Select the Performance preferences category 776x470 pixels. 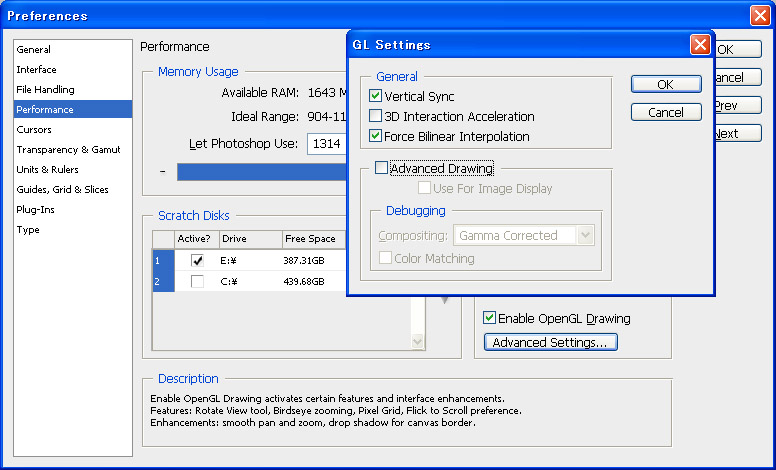coord(73,109)
